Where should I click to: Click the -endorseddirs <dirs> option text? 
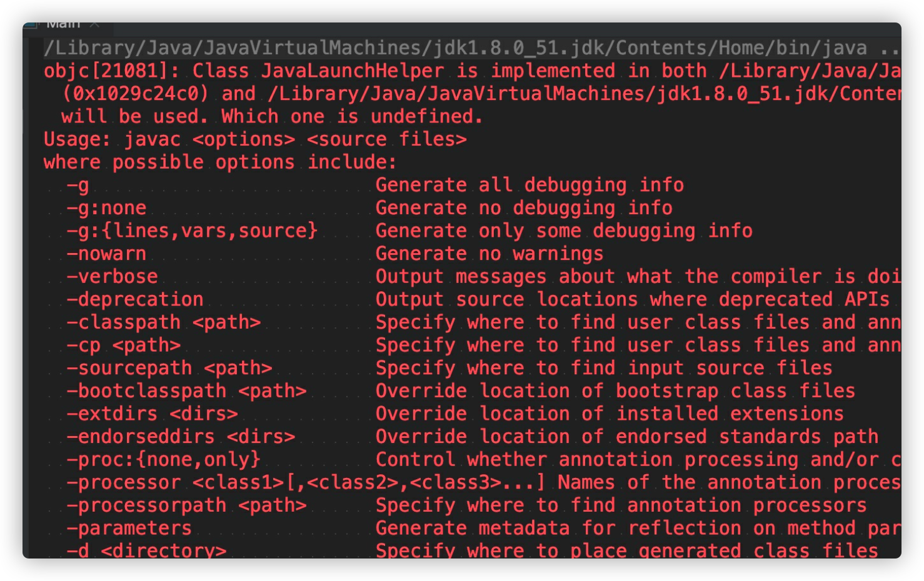tap(181, 437)
